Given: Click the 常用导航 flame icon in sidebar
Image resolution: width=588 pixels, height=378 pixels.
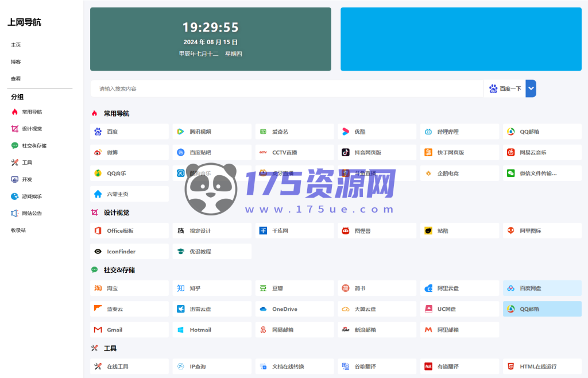Looking at the screenshot, I should click(14, 112).
